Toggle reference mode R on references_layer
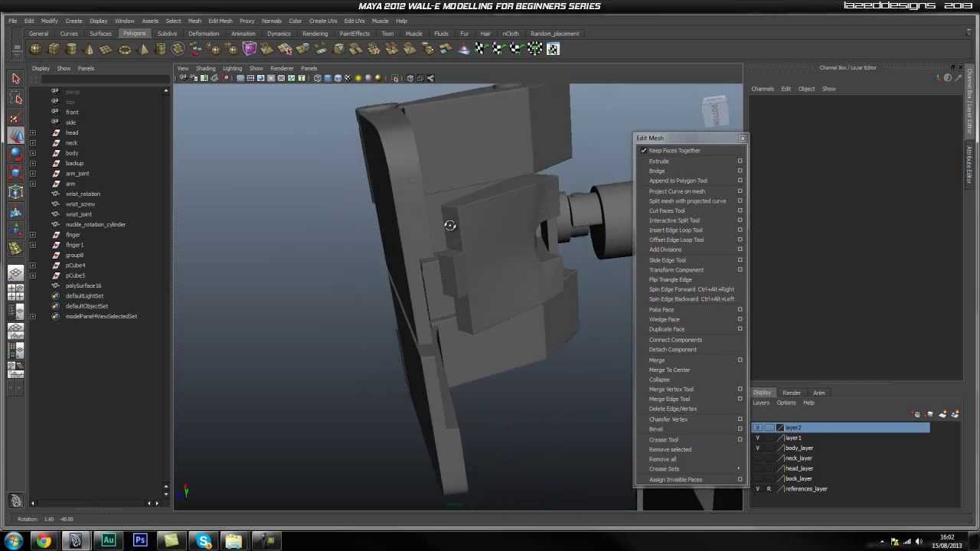 tap(769, 489)
